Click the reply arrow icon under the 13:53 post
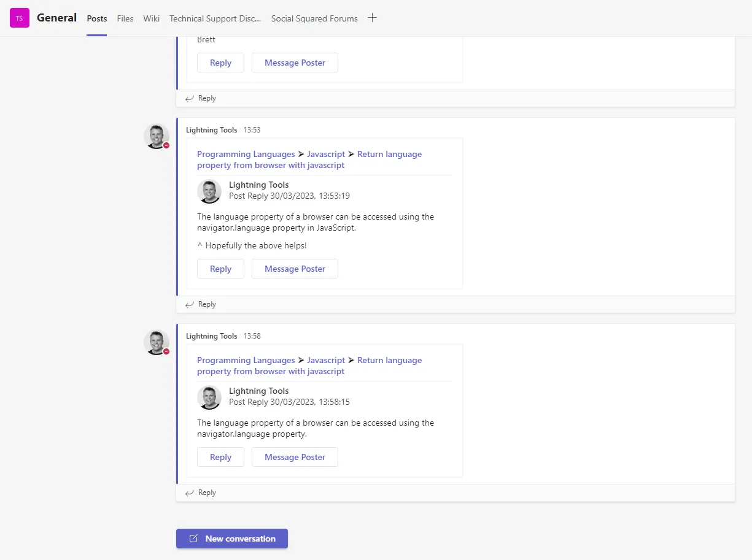The image size is (752, 560). [x=189, y=304]
